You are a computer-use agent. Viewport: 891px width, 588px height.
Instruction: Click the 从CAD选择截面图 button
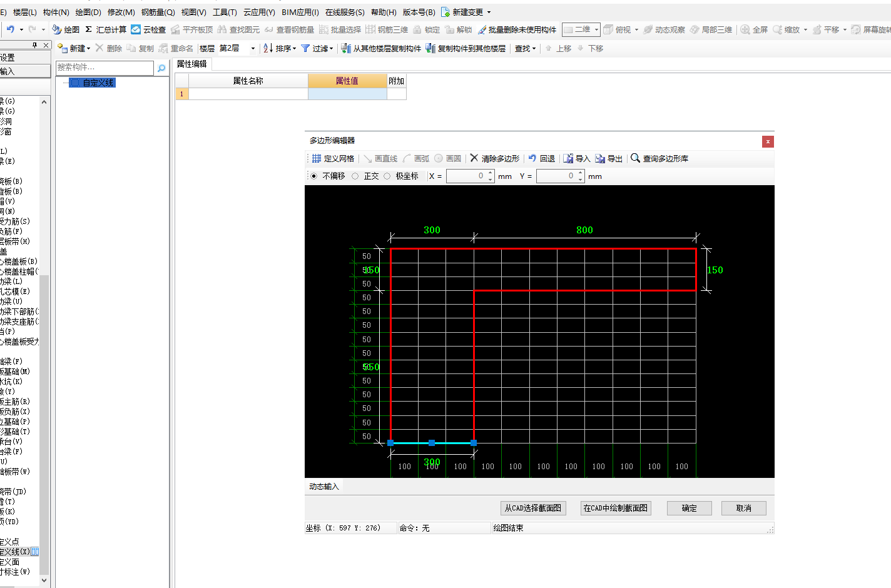pyautogui.click(x=533, y=508)
